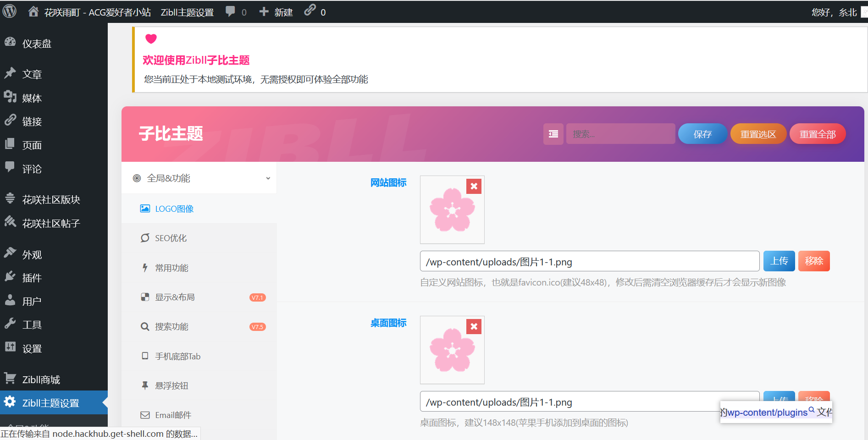Toggle the menu list icon beside search
Image resolution: width=868 pixels, height=440 pixels.
(x=553, y=134)
